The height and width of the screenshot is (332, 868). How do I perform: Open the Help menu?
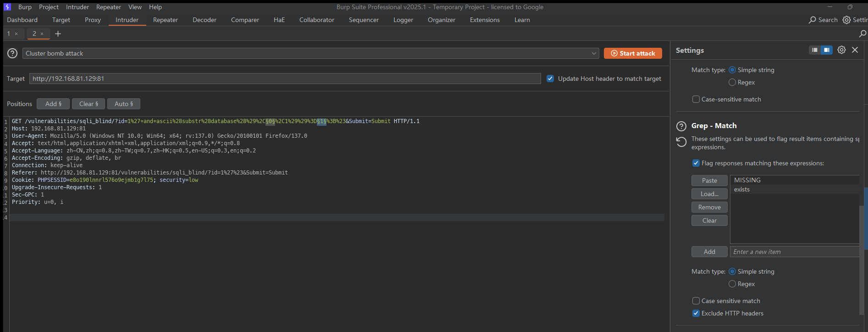point(155,7)
